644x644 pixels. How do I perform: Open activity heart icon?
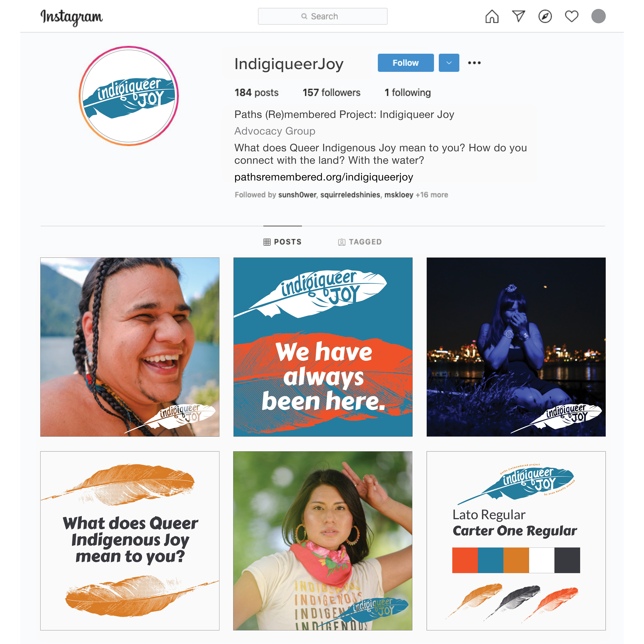click(572, 16)
